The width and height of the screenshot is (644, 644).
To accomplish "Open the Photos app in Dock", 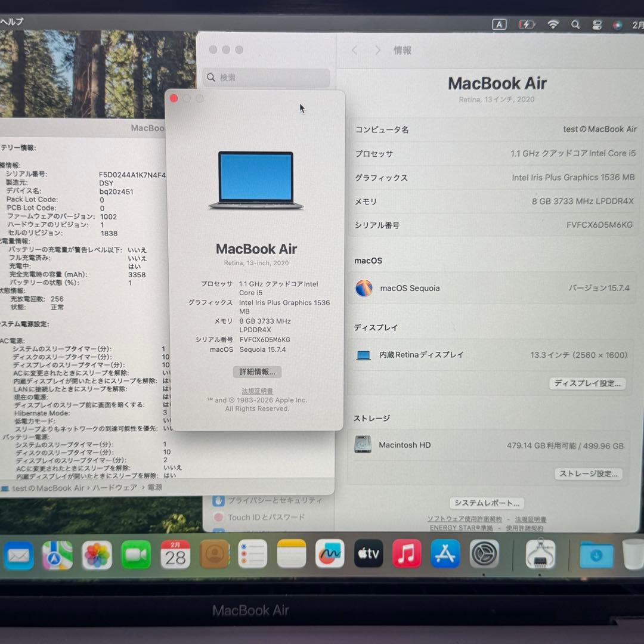I will (97, 555).
